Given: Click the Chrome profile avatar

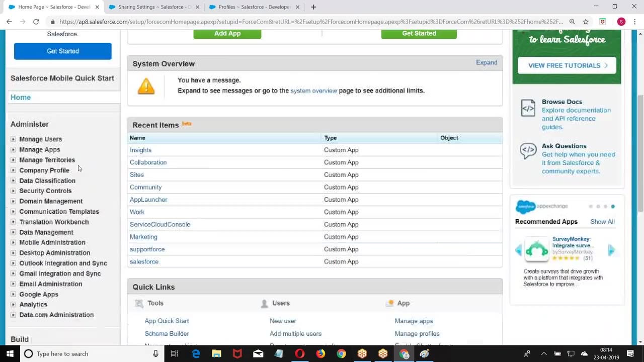Looking at the screenshot, I should coord(621,22).
